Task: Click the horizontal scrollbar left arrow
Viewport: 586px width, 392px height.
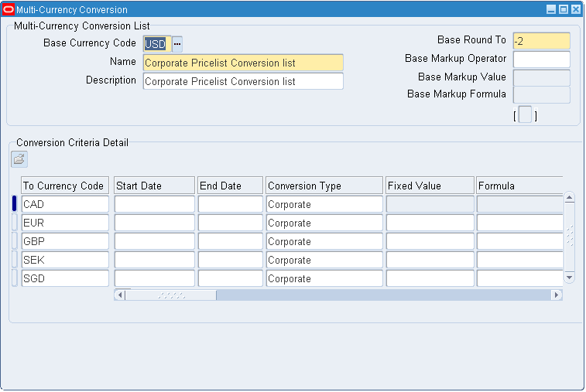Action: pos(120,295)
